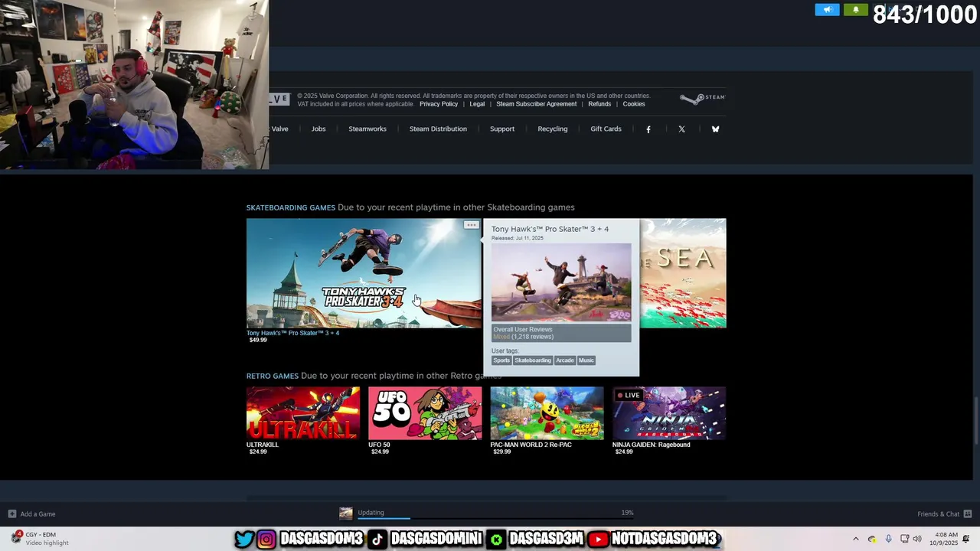Open the download game icon beside Updating
The width and height of the screenshot is (980, 551).
[346, 514]
